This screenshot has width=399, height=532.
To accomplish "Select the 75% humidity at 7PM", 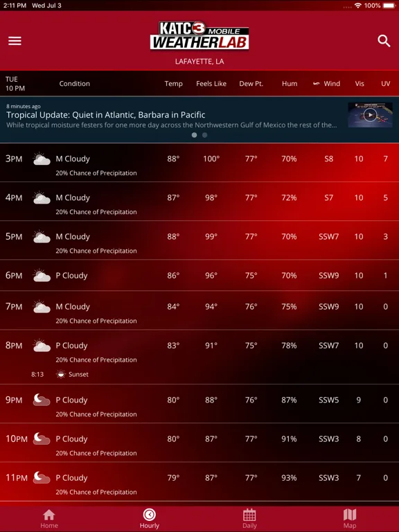I will point(289,307).
